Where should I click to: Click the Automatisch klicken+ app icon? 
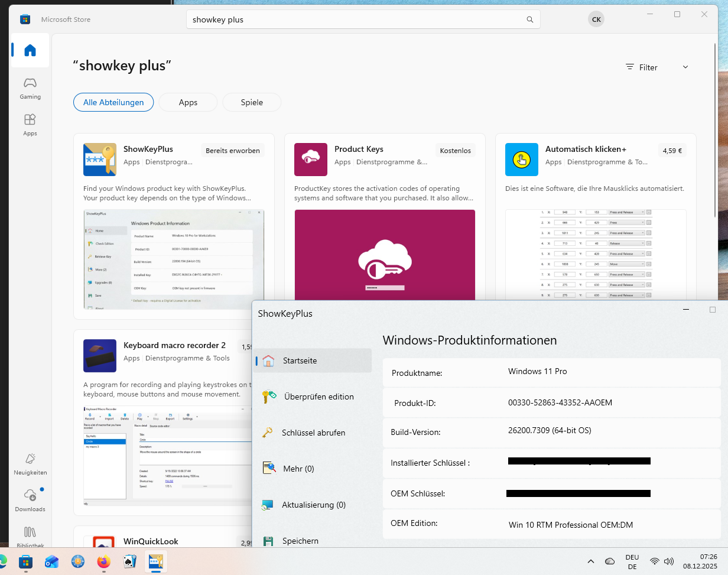coord(522,160)
